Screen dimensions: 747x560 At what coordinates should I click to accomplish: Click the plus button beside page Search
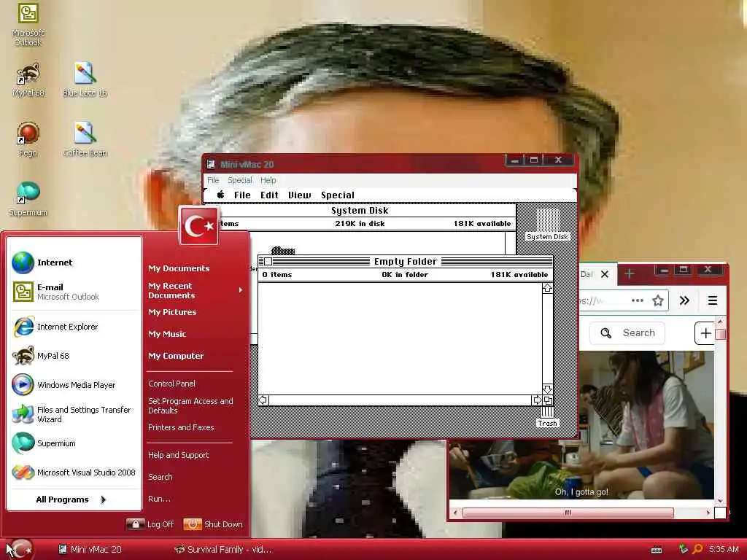(x=705, y=332)
